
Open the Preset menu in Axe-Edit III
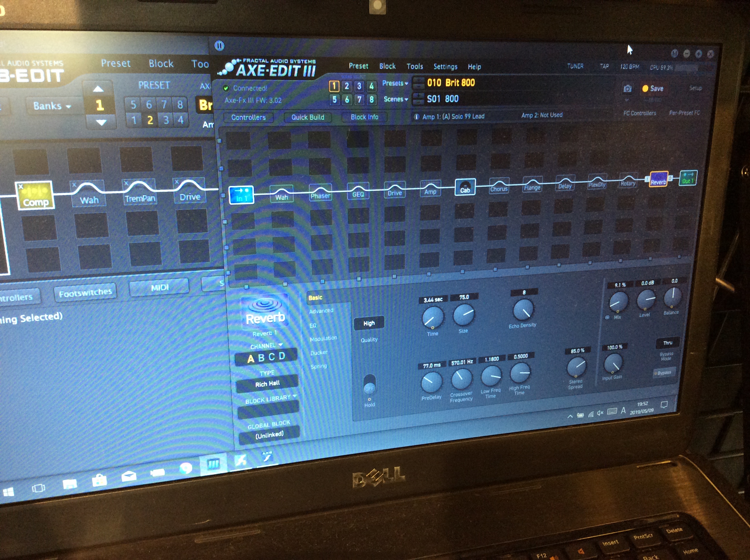359,66
